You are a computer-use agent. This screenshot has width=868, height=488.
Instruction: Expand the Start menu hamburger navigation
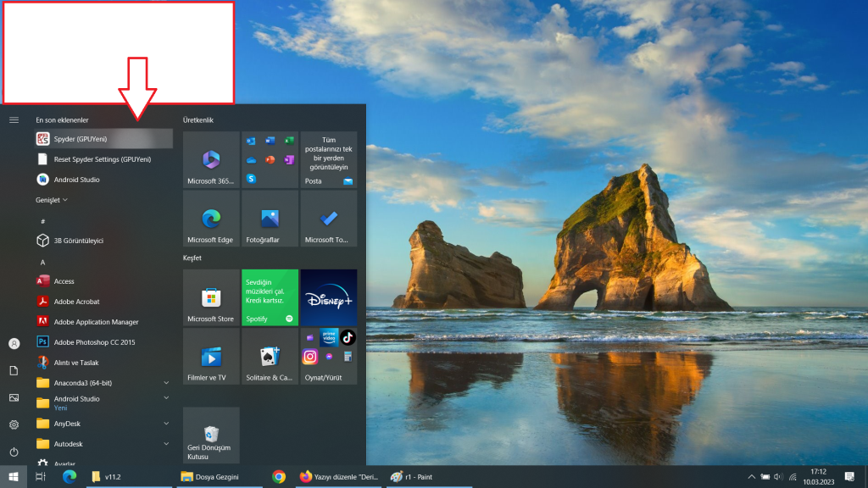[x=14, y=120]
